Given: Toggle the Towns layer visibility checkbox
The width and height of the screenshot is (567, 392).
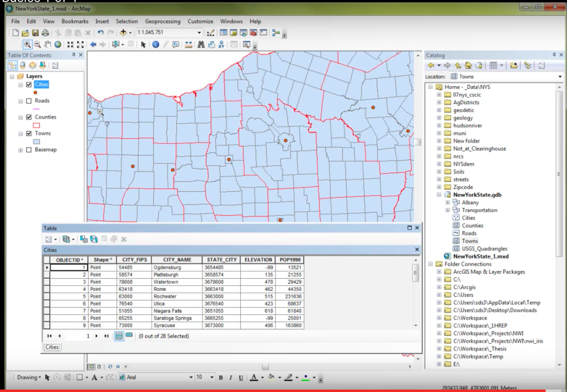Looking at the screenshot, I should pyautogui.click(x=29, y=134).
